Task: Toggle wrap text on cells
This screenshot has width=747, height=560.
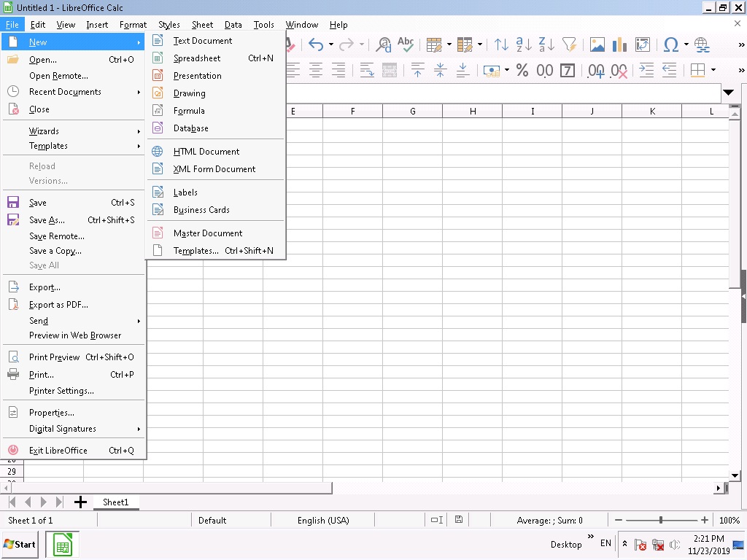Action: 368,70
